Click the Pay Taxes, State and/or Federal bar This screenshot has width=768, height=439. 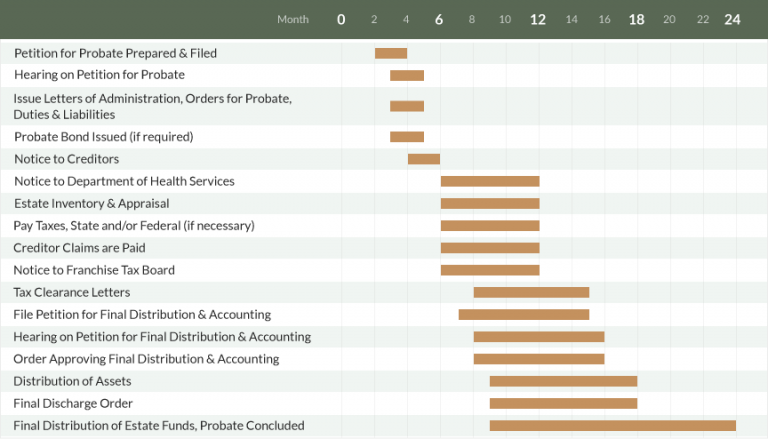point(490,226)
